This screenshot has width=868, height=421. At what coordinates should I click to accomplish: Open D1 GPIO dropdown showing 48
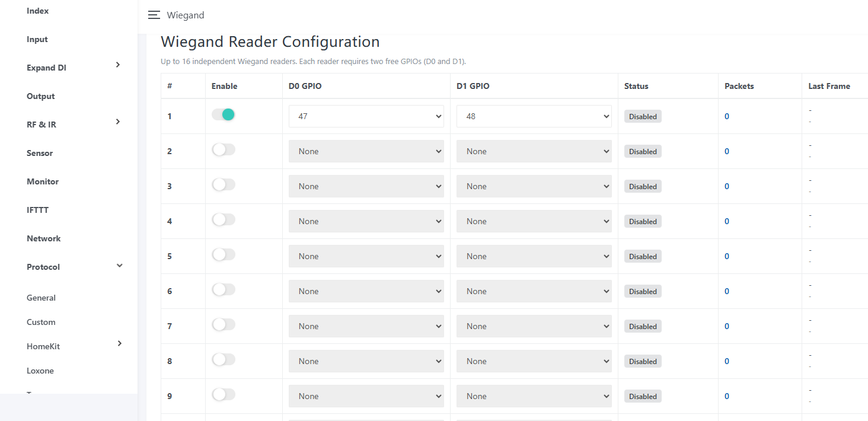(x=534, y=116)
